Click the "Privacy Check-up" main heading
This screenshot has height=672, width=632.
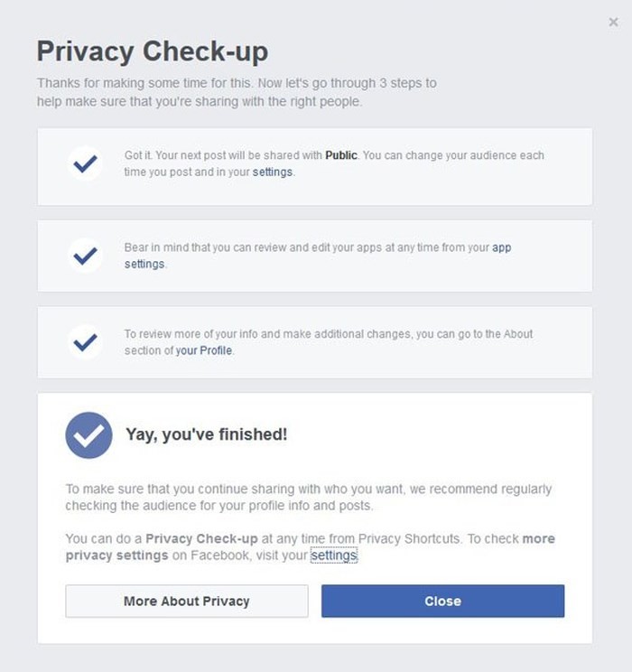pos(153,51)
